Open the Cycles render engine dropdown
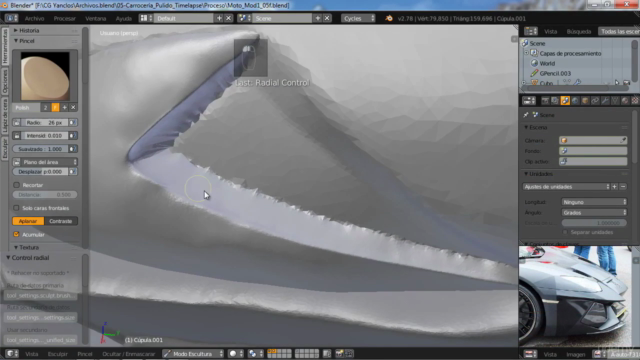Viewport: 640px width, 360px height. [x=358, y=18]
